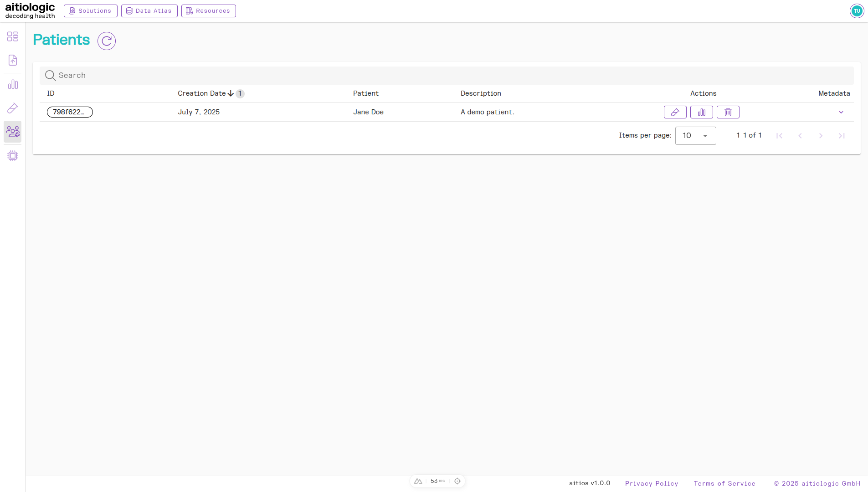The image size is (868, 492).
Task: Open the Resources menu
Action: pyautogui.click(x=208, y=11)
